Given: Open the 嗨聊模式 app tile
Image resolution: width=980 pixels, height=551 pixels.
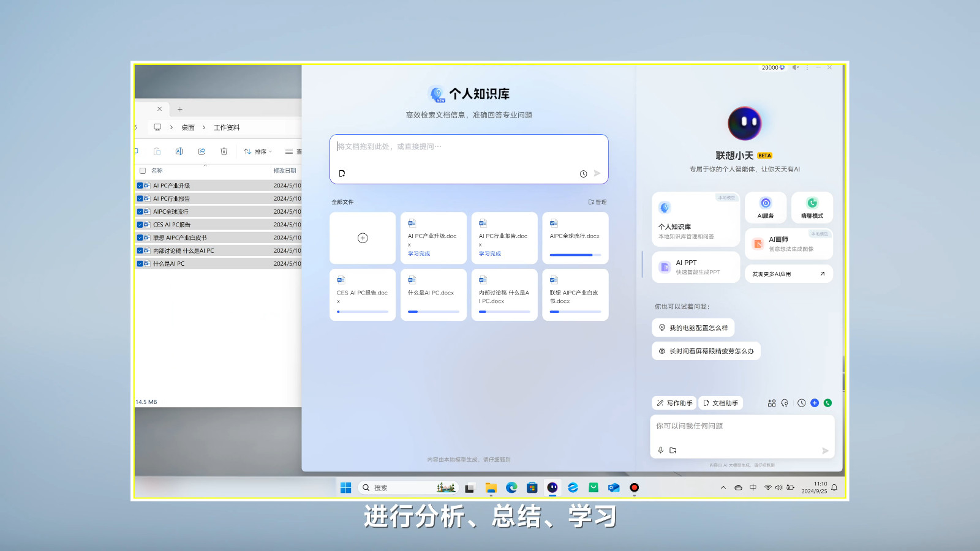Looking at the screenshot, I should point(812,208).
